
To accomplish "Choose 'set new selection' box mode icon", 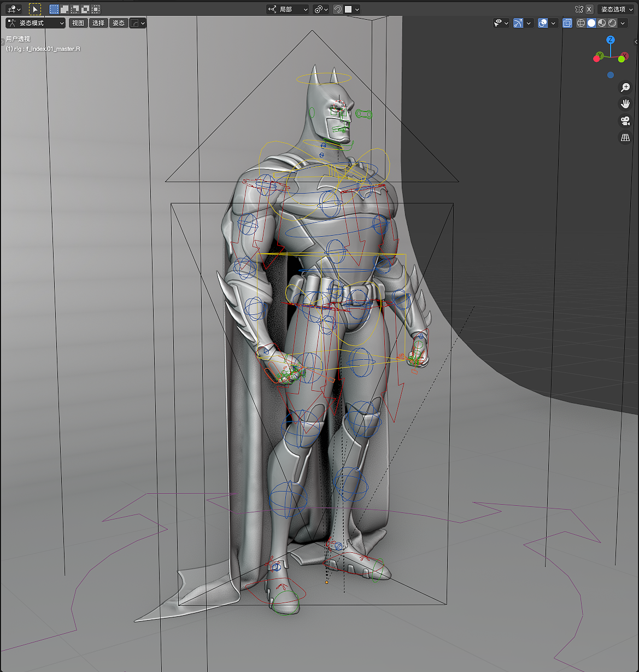I will click(x=54, y=9).
